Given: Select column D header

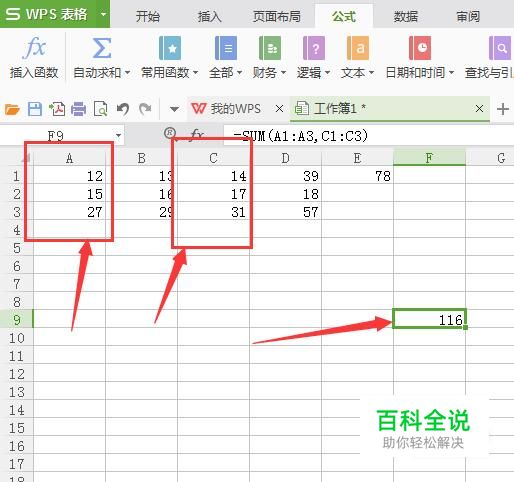Looking at the screenshot, I should coord(285,158).
